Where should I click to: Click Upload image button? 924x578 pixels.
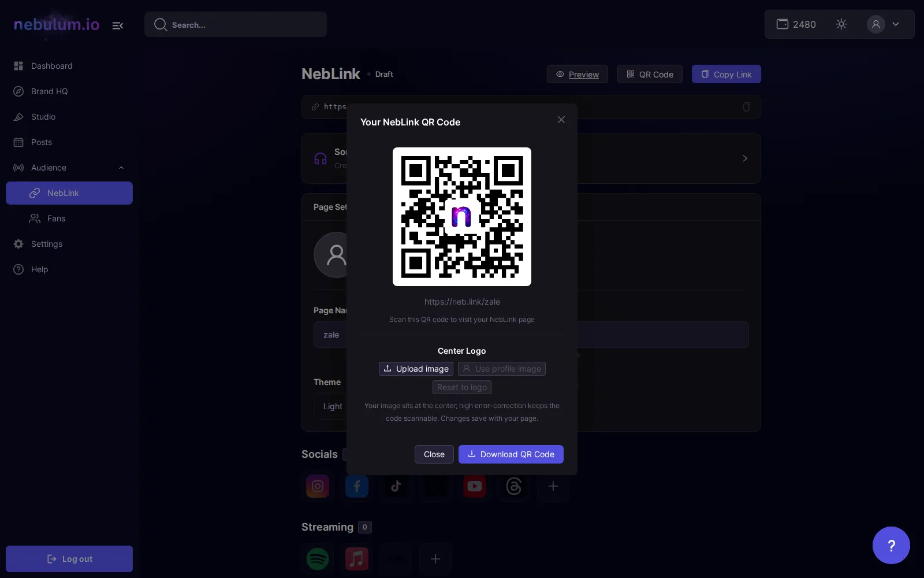tap(416, 369)
